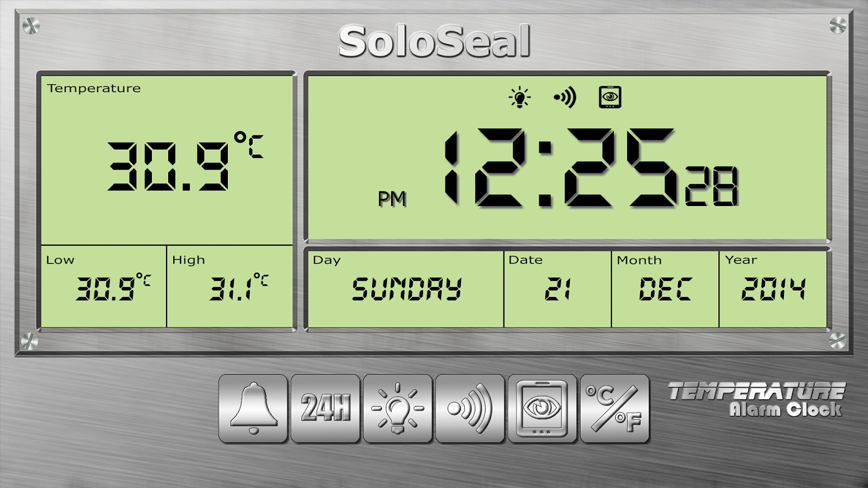The width and height of the screenshot is (868, 488).
Task: Click the PM indicator
Action: [x=392, y=199]
